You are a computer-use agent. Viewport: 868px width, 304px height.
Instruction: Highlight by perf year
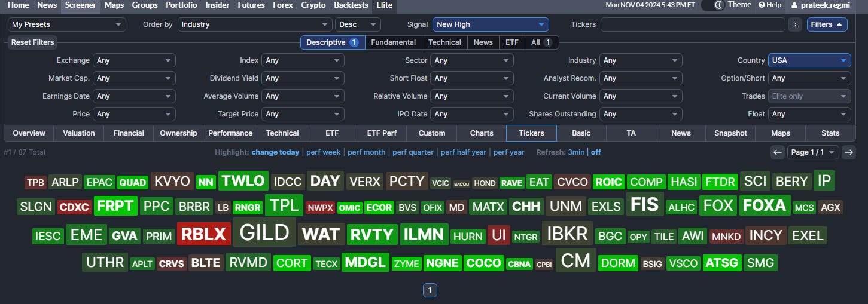(508, 152)
